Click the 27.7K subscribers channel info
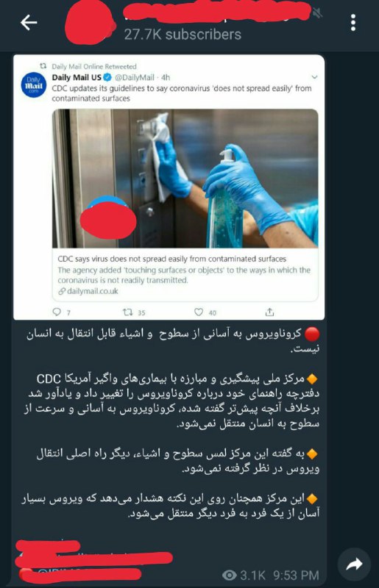379x588 pixels. click(x=183, y=35)
